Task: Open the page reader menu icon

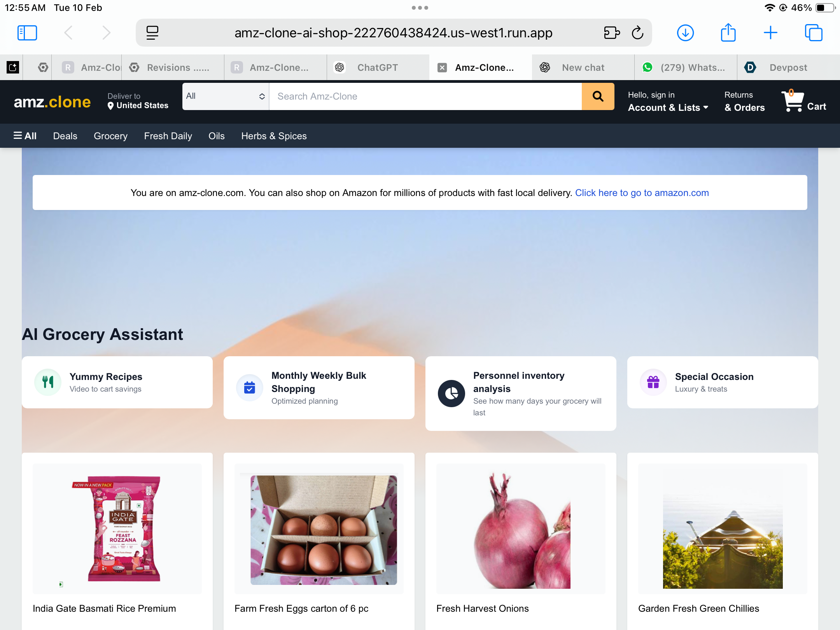Action: pos(152,33)
